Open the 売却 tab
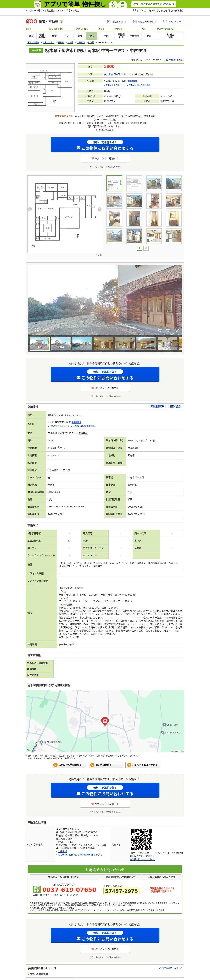Screen dimensions: 210x980 point(149,36)
